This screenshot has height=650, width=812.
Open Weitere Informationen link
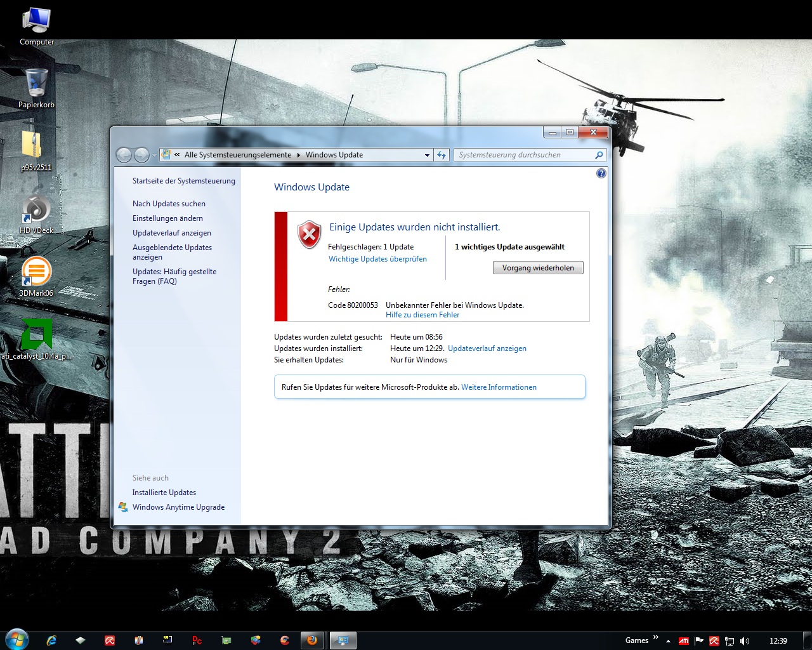click(499, 387)
